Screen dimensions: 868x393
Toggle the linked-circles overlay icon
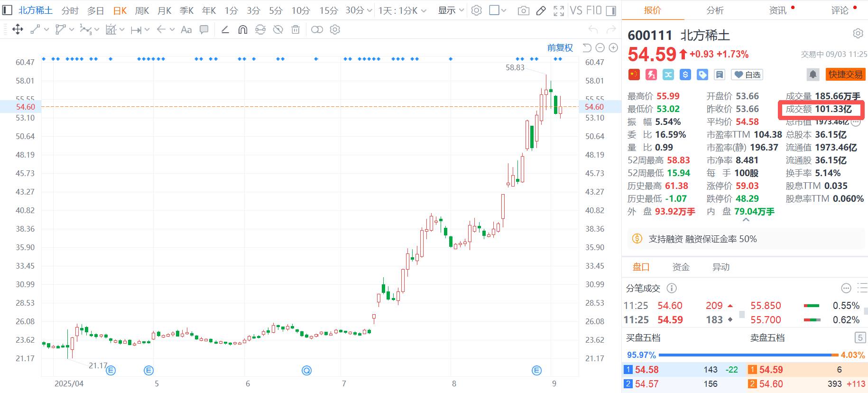coord(317,29)
